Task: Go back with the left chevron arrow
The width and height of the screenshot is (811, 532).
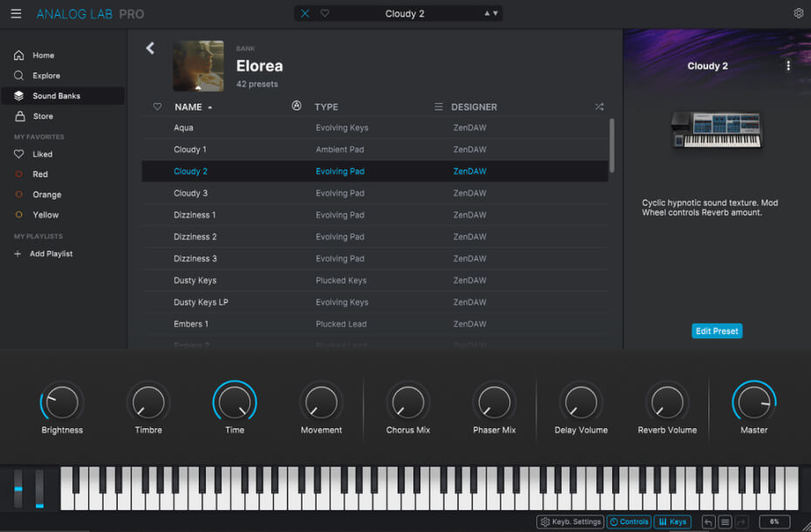Action: (150, 48)
